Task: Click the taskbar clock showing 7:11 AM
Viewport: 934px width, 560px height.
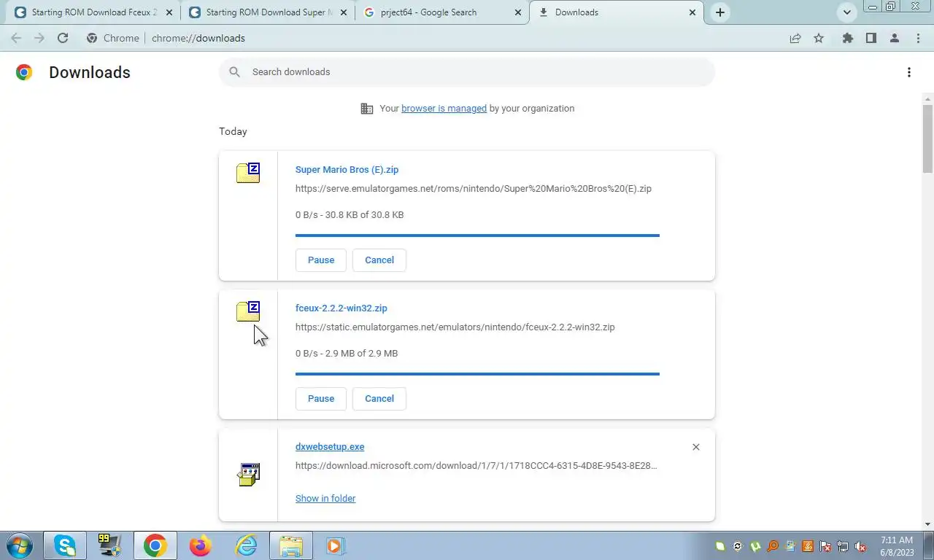Action: click(x=897, y=546)
